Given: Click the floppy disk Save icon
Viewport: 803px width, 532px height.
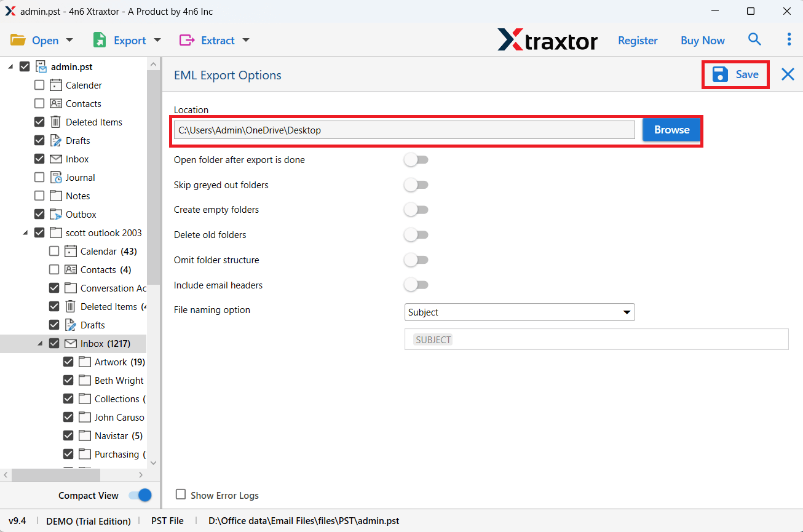Looking at the screenshot, I should (x=720, y=74).
